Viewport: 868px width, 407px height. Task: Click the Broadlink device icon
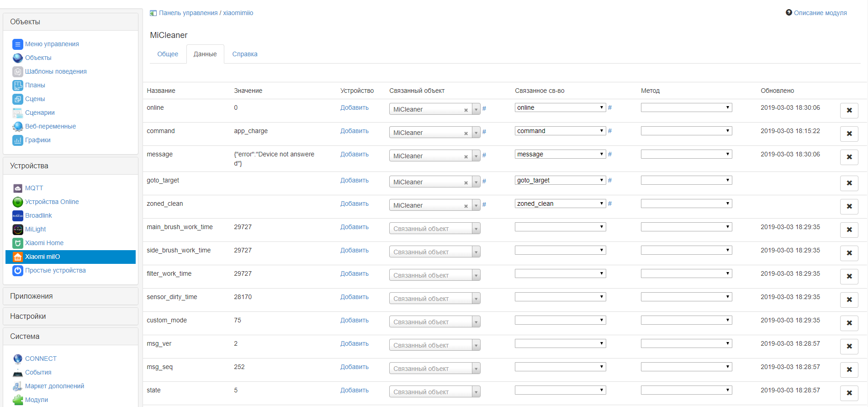click(17, 215)
